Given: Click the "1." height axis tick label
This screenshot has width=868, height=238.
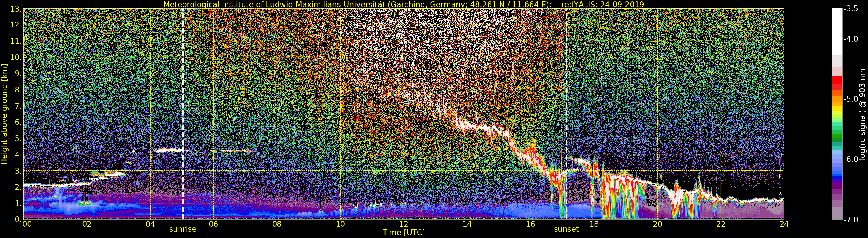Looking at the screenshot, I should 18,204.
